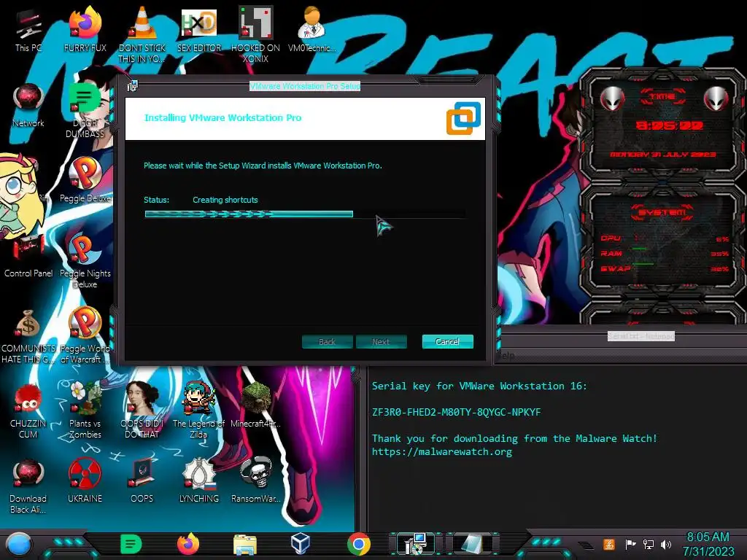Launch Google Chrome from the taskbar
Viewport: 747px width, 560px height.
pyautogui.click(x=359, y=544)
